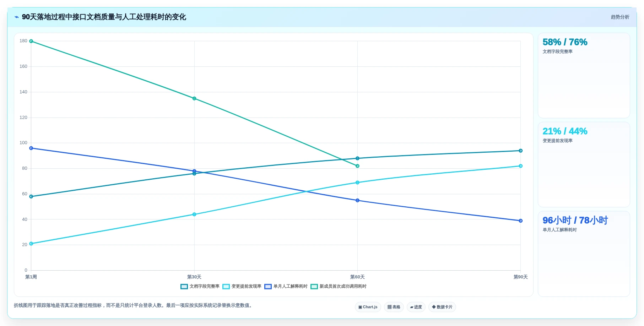Click the Chart.js tag chip

(x=368, y=307)
